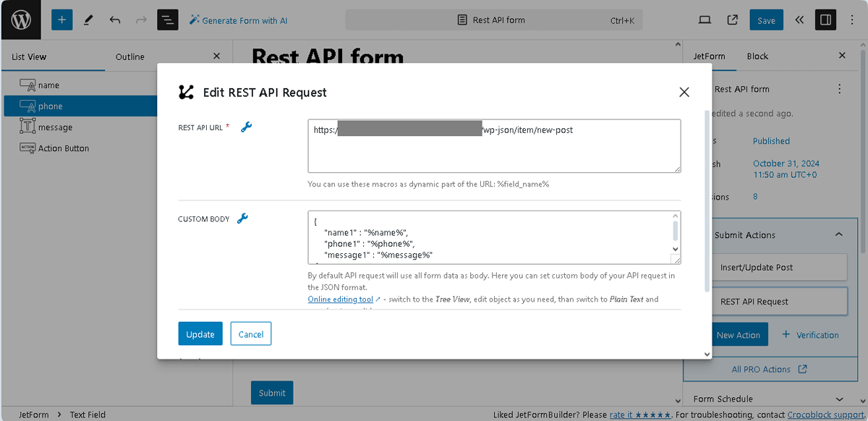The image size is (868, 421).
Task: Open the desktop preview icon
Action: (705, 20)
